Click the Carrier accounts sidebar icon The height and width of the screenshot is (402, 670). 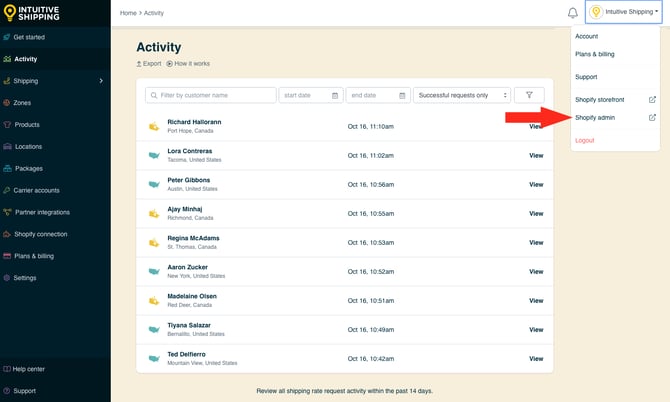pos(7,190)
